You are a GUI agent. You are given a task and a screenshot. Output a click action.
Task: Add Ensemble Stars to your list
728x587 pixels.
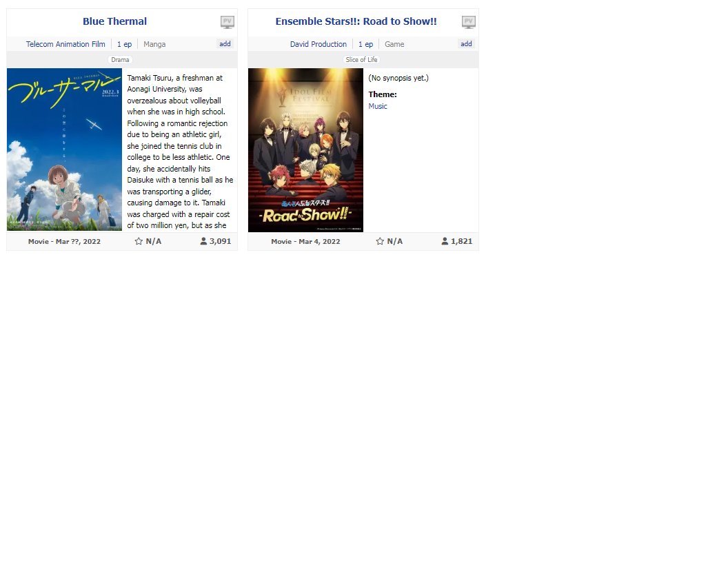tap(466, 44)
